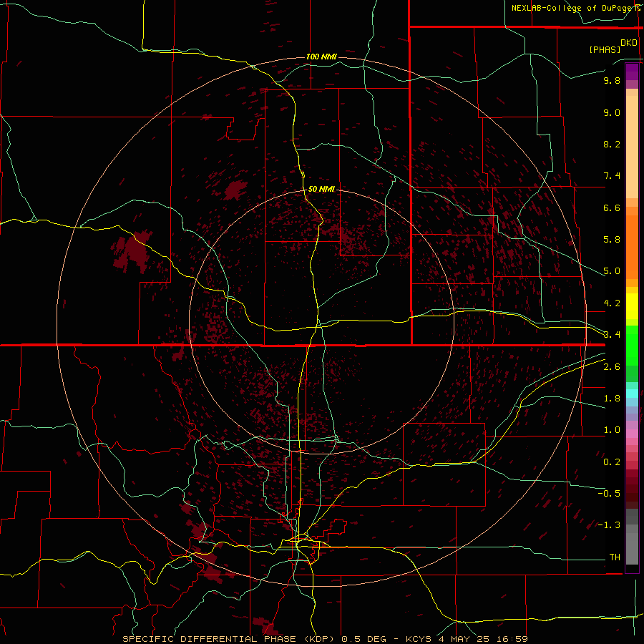Click the "16:59" timestamp in the caption
This screenshot has width=644, height=644.
pos(513,639)
